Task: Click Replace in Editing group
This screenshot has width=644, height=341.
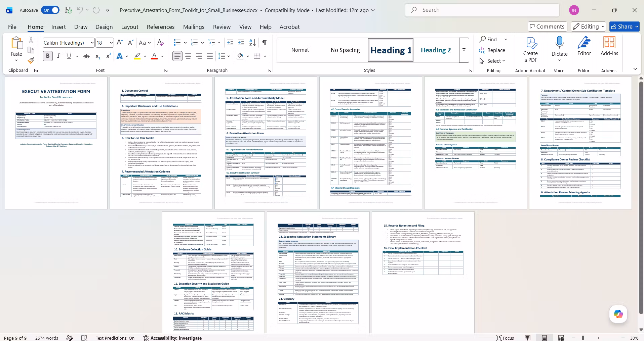Action: coord(492,50)
